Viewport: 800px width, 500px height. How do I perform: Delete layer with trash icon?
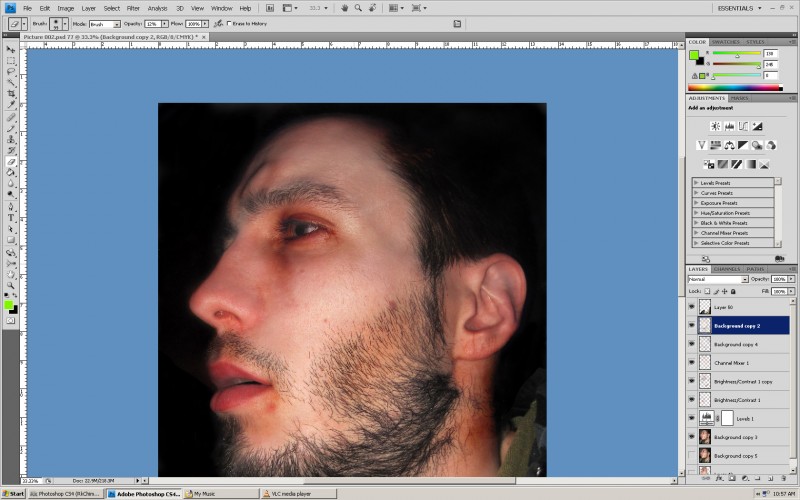784,479
